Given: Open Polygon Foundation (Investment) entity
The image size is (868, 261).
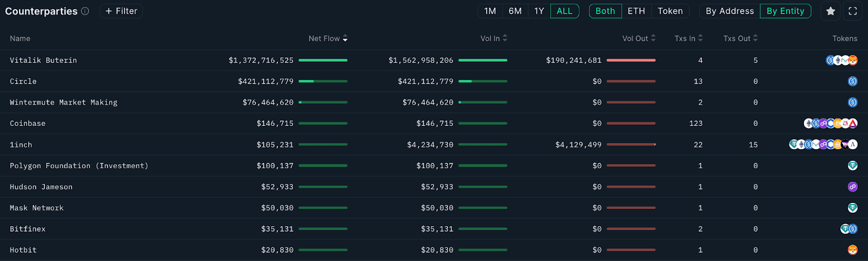Looking at the screenshot, I should pos(79,166).
